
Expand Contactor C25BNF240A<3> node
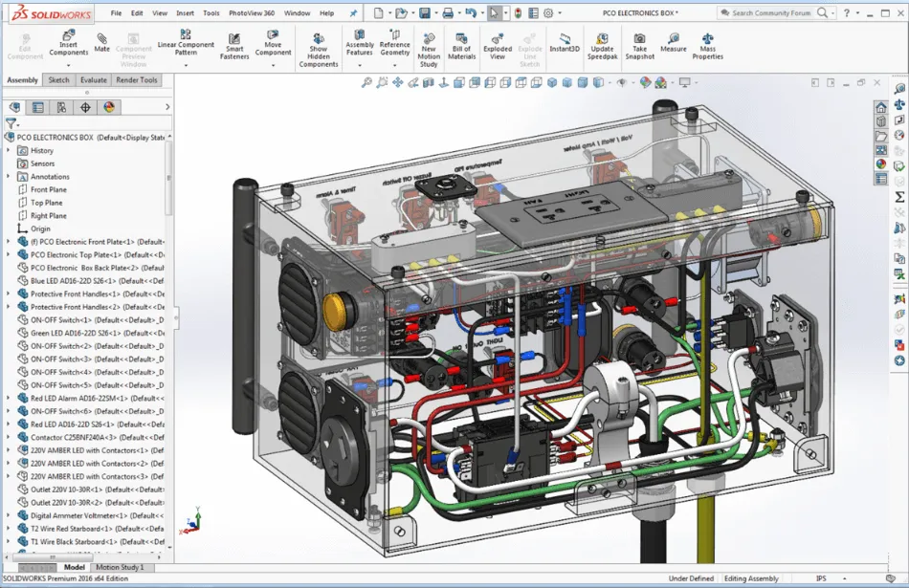(8, 437)
